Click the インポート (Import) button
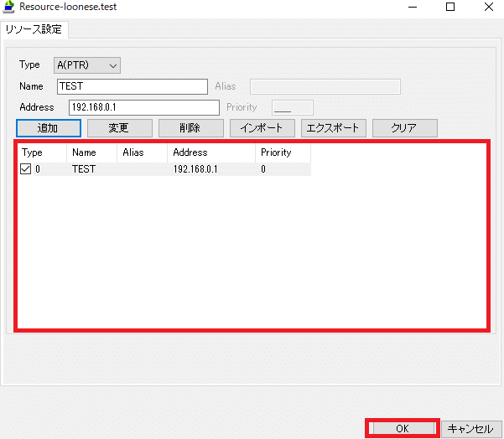 [x=262, y=128]
